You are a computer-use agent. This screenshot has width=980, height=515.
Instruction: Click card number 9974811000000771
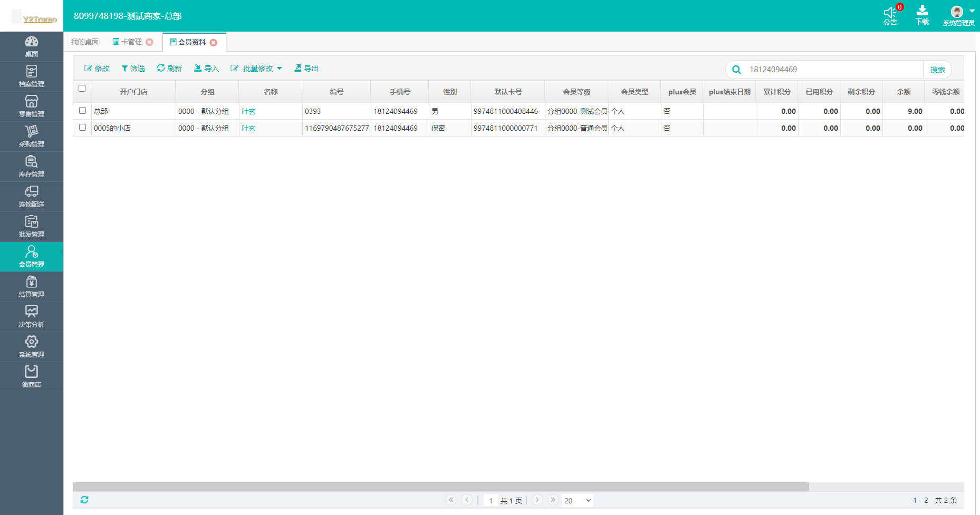(506, 128)
